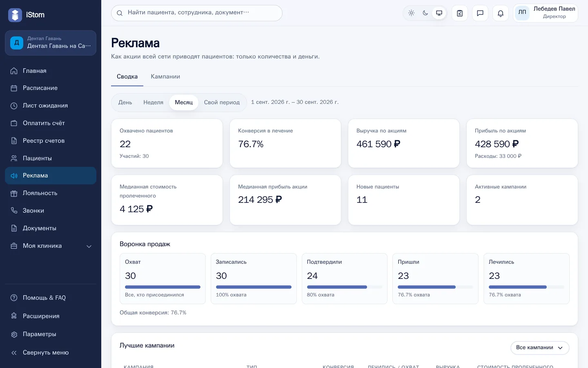
Task: Click the Прибыль по акциям card
Action: [x=522, y=144]
